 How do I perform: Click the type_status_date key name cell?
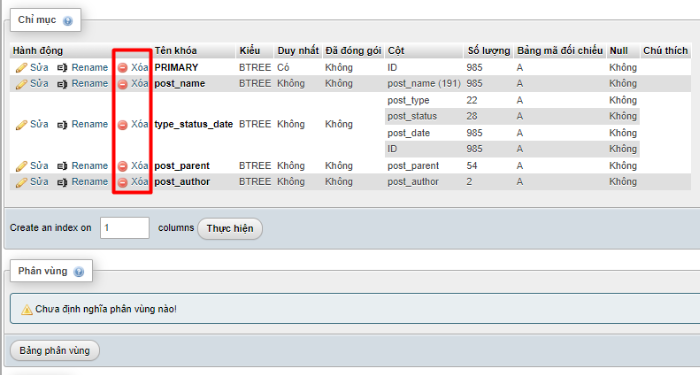pyautogui.click(x=194, y=124)
